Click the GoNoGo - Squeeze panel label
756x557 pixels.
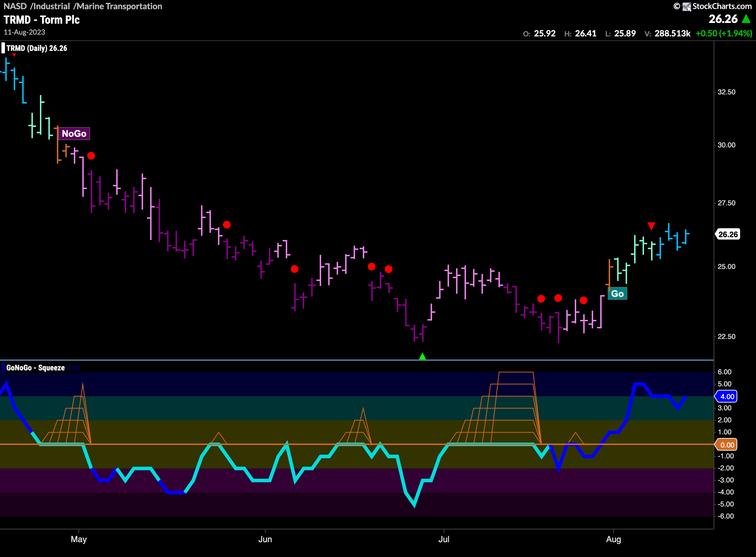35,368
